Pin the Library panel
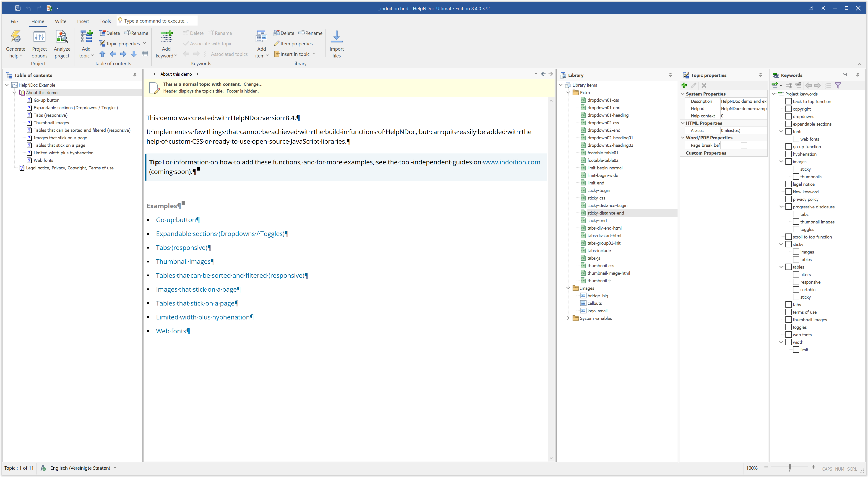 (670, 75)
